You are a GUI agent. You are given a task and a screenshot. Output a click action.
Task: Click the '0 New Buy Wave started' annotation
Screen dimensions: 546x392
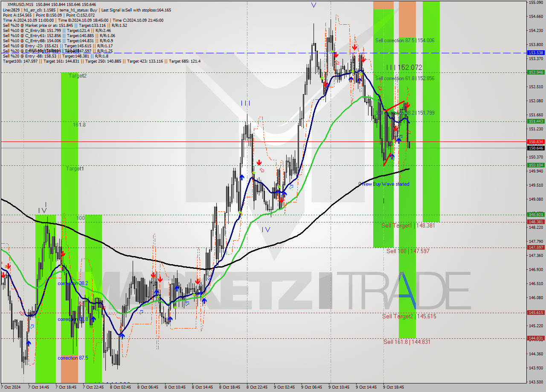pos(383,184)
